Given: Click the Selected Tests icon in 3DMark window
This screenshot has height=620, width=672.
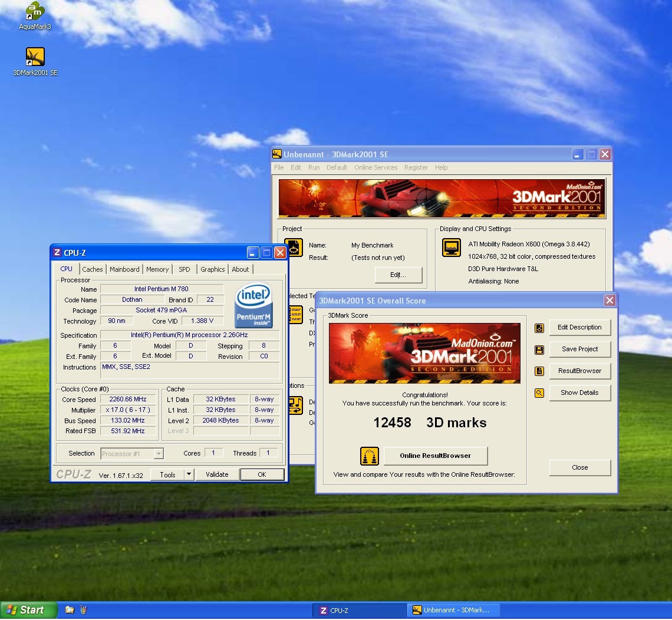Looking at the screenshot, I should pyautogui.click(x=296, y=315).
